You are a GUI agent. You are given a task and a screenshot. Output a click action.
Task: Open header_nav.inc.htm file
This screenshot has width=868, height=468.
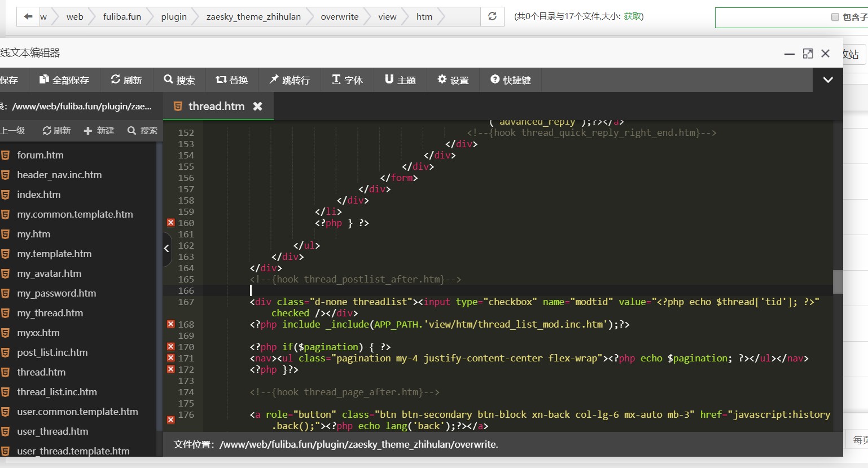(59, 175)
